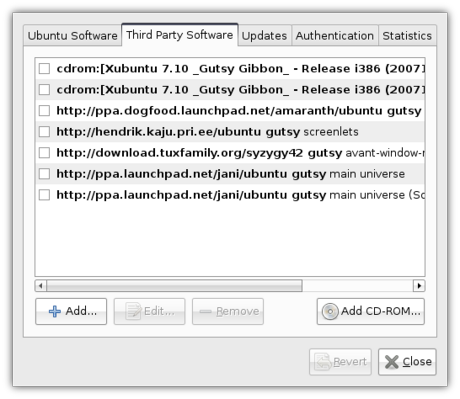
Task: Click the pencil document icon on Edit
Action: coord(133,311)
